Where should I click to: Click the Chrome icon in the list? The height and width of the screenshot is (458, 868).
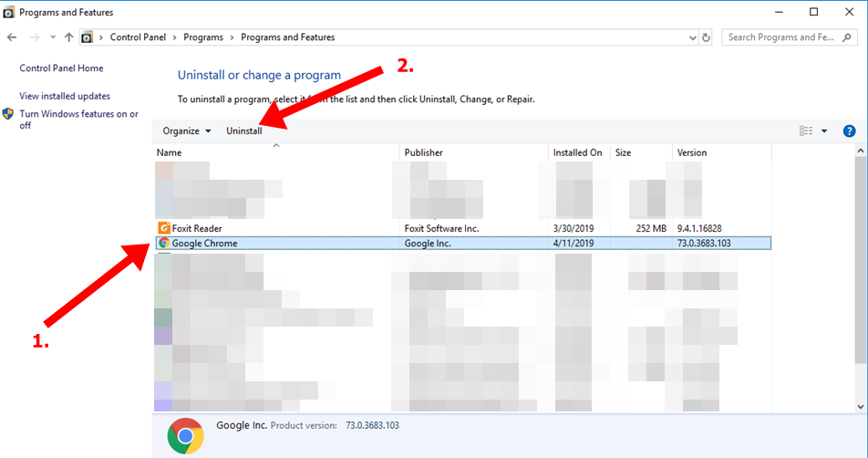point(164,243)
